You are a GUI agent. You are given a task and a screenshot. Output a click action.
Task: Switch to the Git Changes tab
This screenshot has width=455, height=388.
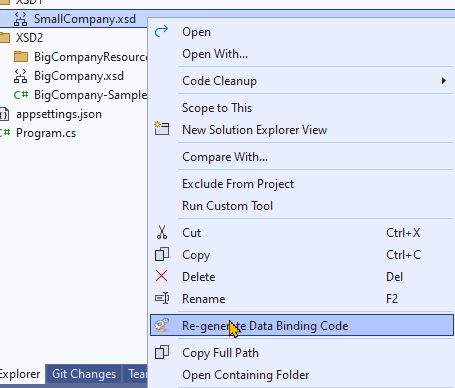(84, 374)
